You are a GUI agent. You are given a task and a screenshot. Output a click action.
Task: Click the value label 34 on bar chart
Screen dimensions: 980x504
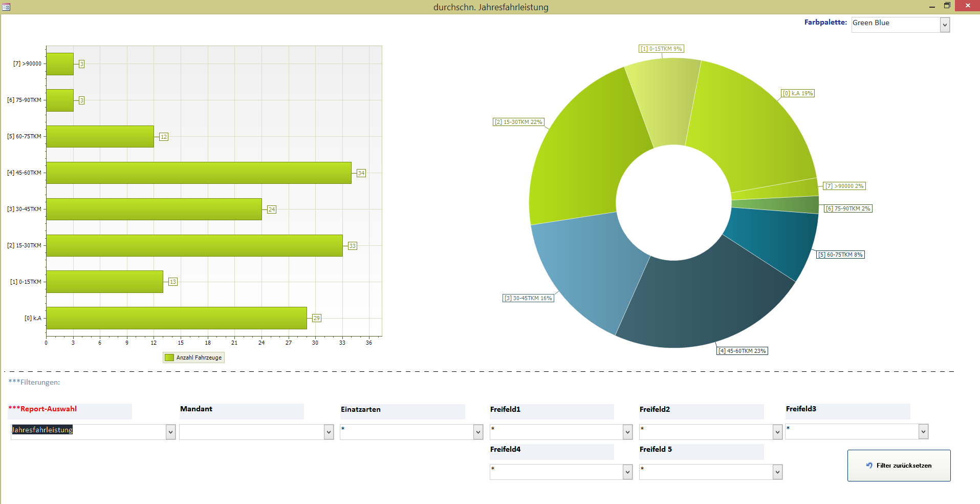361,173
